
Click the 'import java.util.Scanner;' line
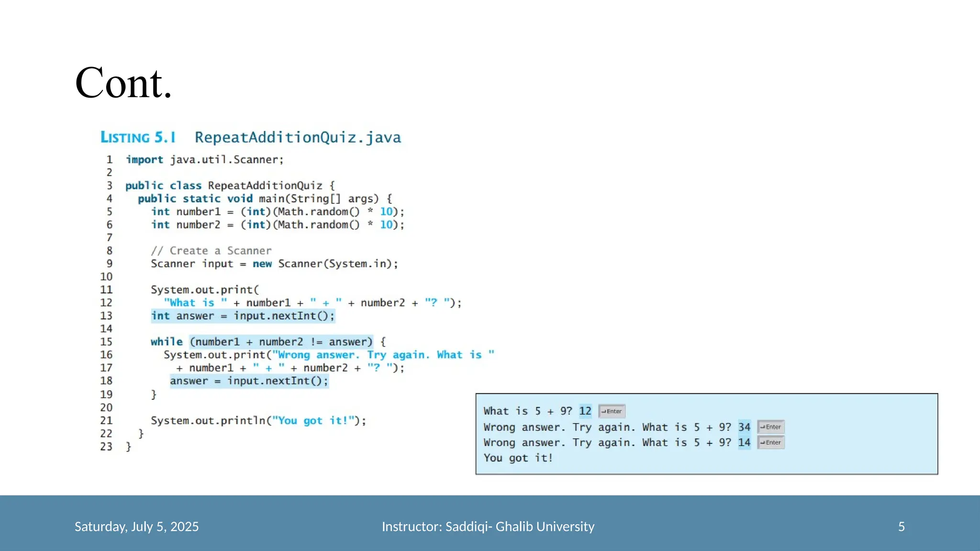[x=205, y=160]
